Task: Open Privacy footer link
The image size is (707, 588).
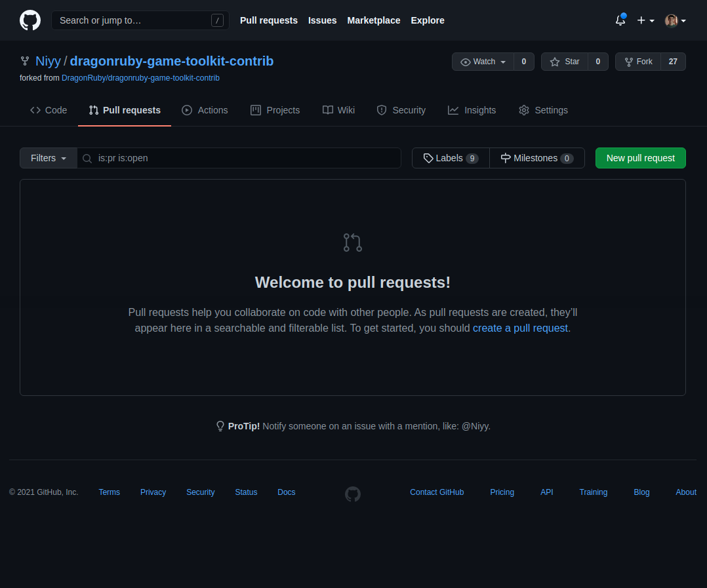Action: [153, 492]
